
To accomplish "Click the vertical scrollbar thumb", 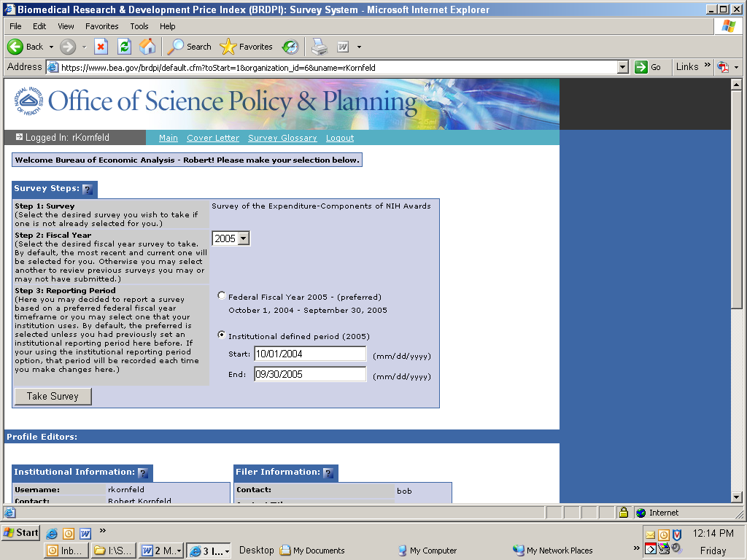I will 737,199.
